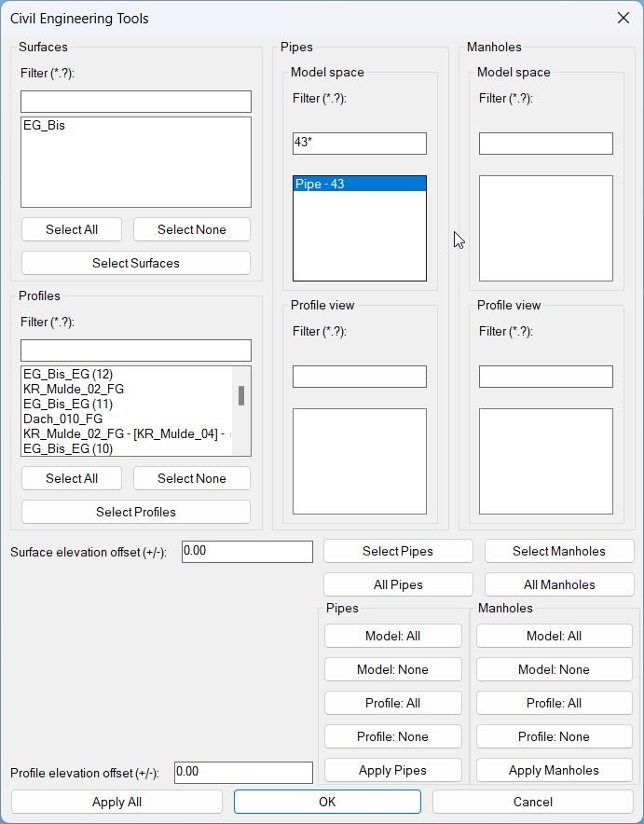644x824 pixels.
Task: Click Manholes Profile view filter field
Action: pyautogui.click(x=546, y=377)
